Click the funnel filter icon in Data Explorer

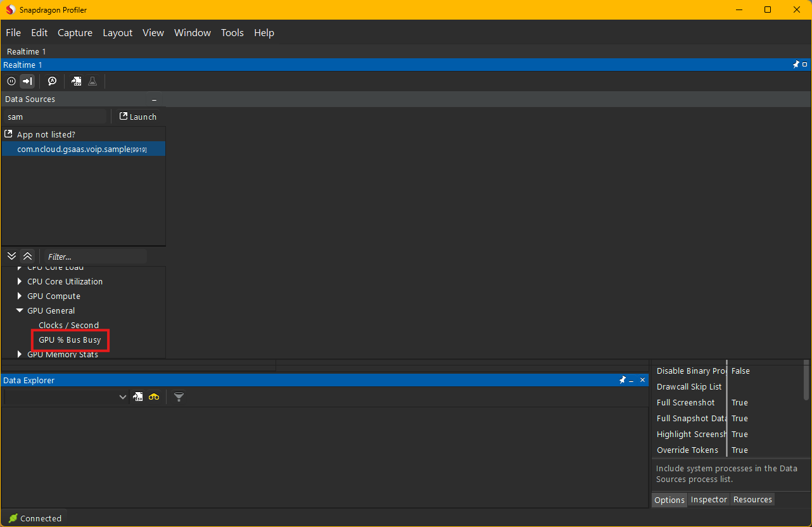[179, 397]
